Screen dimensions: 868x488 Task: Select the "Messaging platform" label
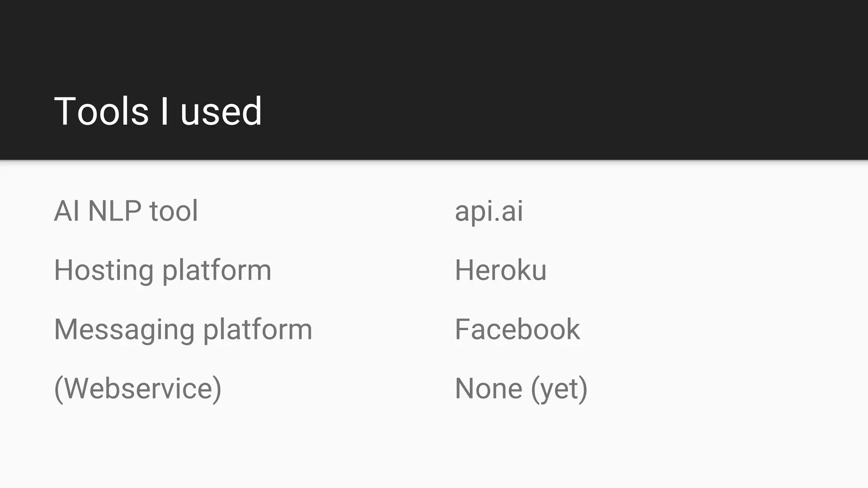click(183, 329)
